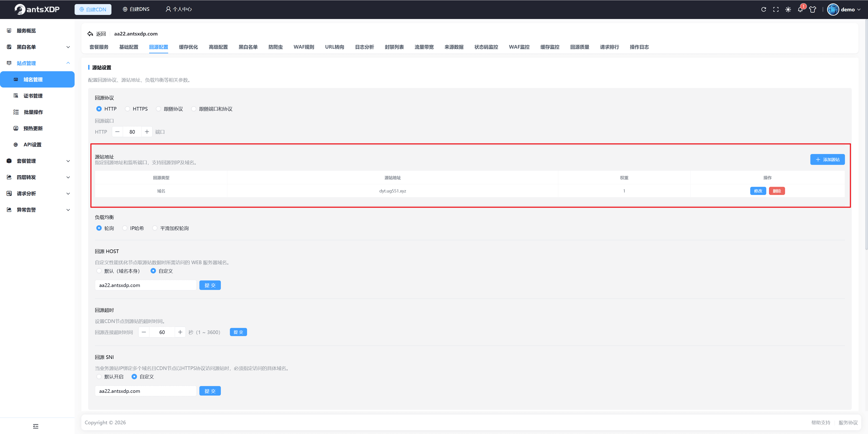
Task: Select HTTPS origin protocol radio
Action: click(x=137, y=109)
